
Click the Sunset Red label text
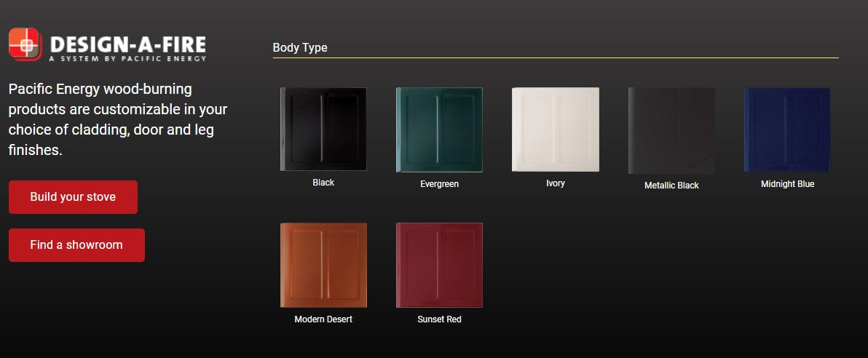click(440, 319)
